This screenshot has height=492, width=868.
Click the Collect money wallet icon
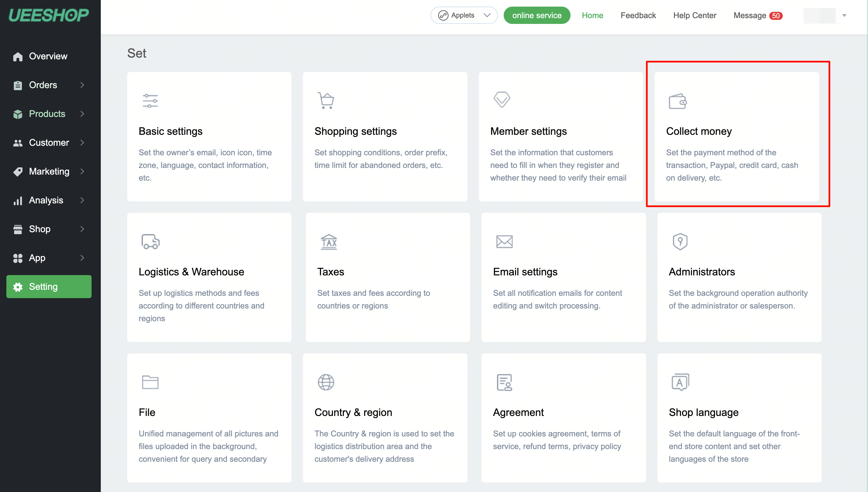coord(678,101)
